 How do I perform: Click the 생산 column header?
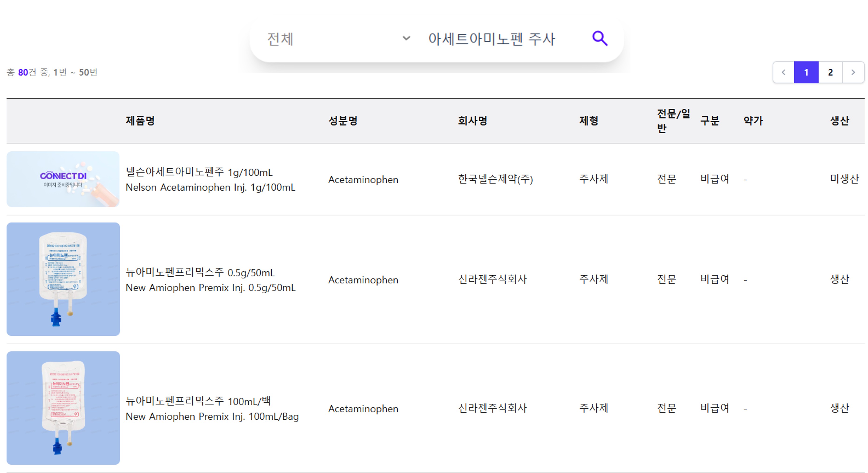pyautogui.click(x=839, y=121)
